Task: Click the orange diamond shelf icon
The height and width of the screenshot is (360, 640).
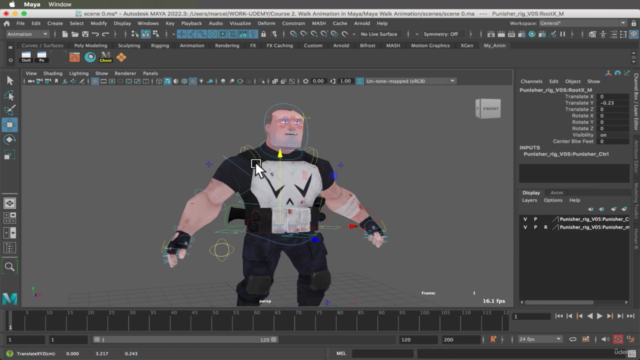Action: (121, 57)
